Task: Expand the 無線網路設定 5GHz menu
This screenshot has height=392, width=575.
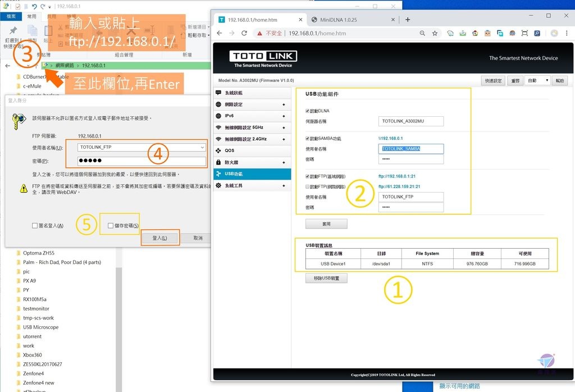Action: pyautogui.click(x=284, y=127)
